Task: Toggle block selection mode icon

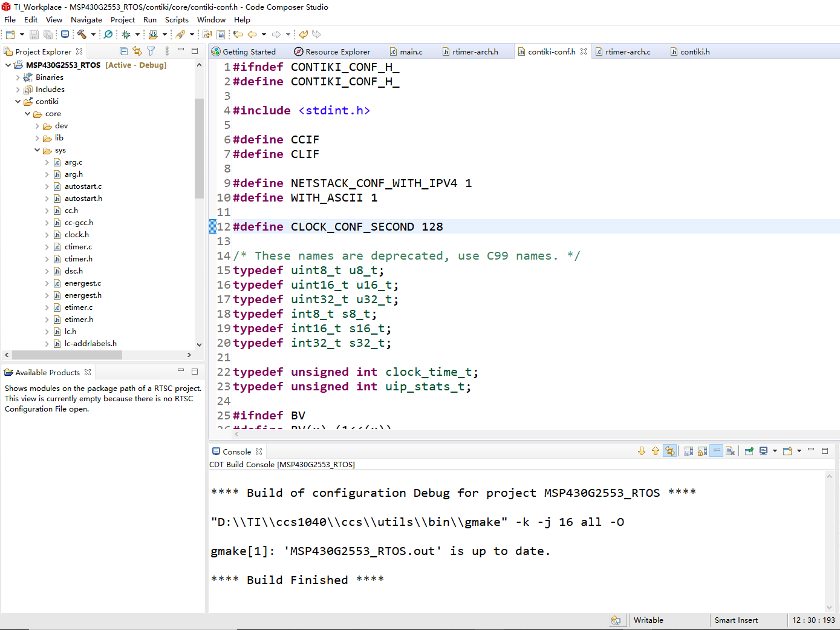Action: [221, 34]
